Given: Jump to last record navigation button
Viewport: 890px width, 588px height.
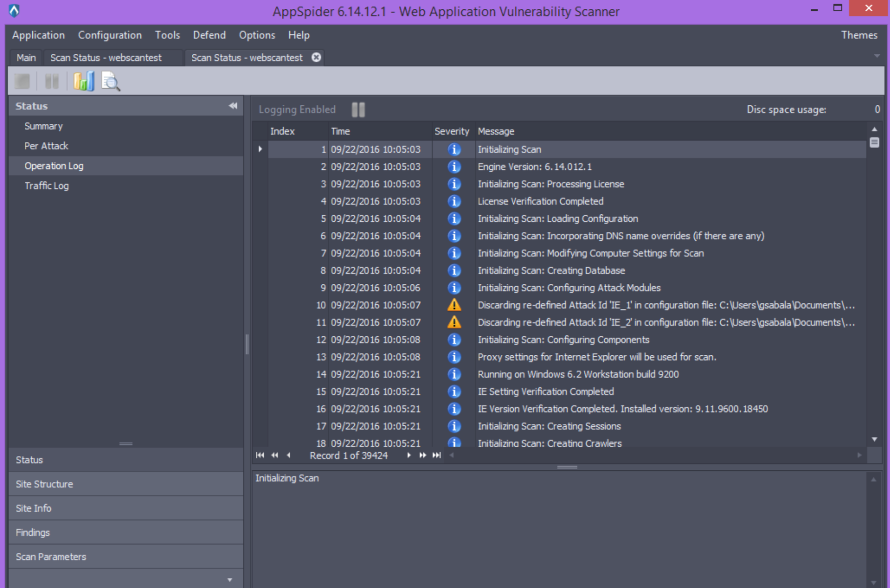Looking at the screenshot, I should pos(437,455).
